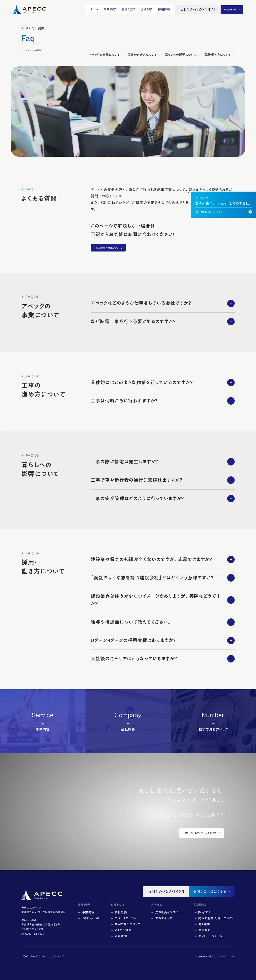Click plus icon for '具体的にはどのような作業' question

coord(230,382)
